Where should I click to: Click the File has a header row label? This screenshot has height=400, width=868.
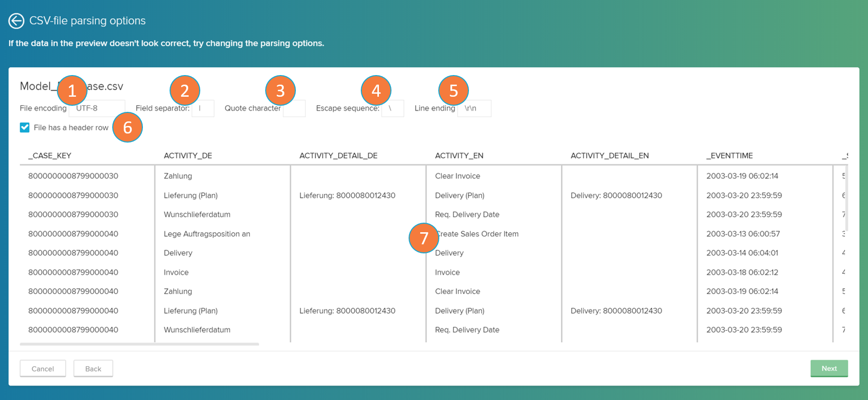tap(71, 127)
